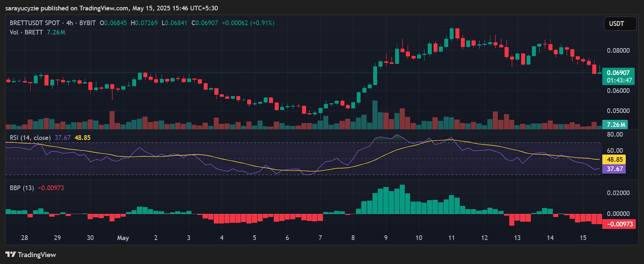Click date 11 on the time axis
This screenshot has width=644, height=264.
[451, 238]
